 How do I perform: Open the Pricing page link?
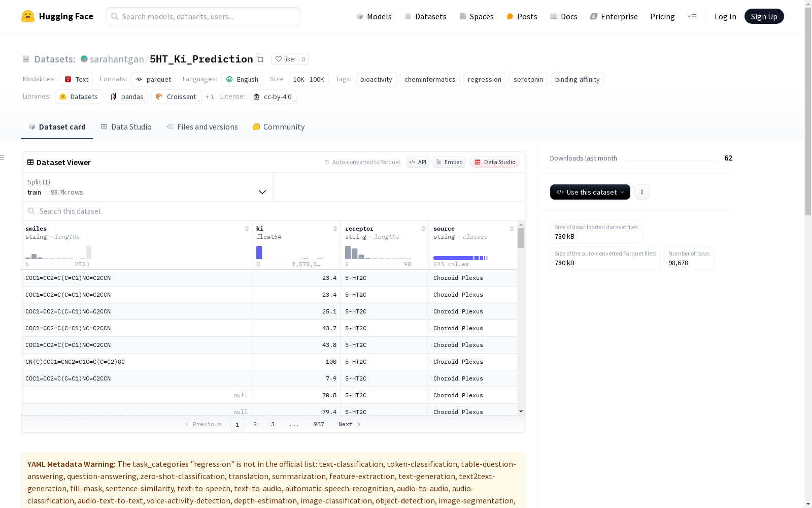pyautogui.click(x=662, y=16)
